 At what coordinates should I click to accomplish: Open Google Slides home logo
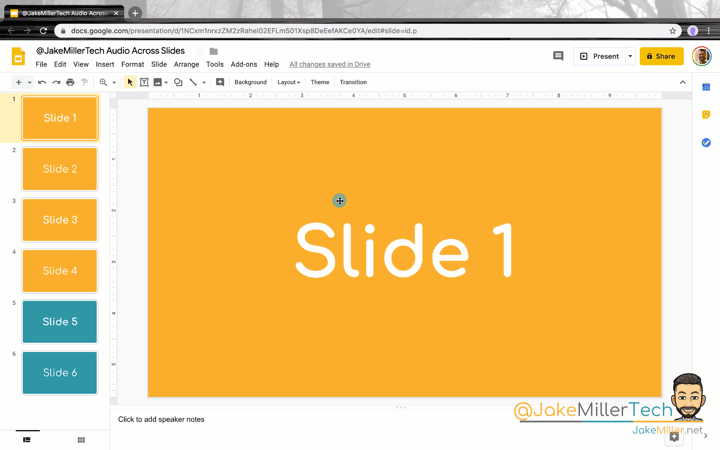[18, 56]
